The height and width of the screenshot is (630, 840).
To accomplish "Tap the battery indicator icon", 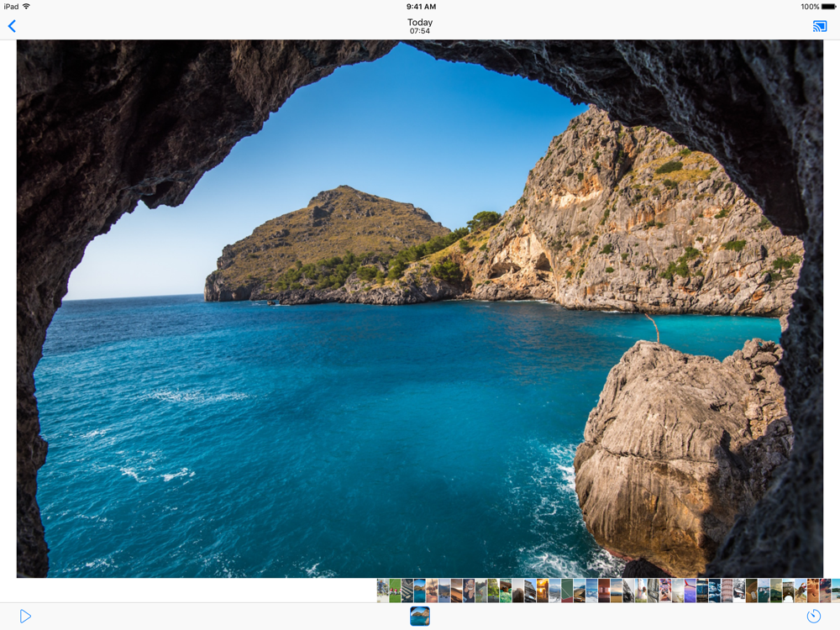I will pos(828,7).
